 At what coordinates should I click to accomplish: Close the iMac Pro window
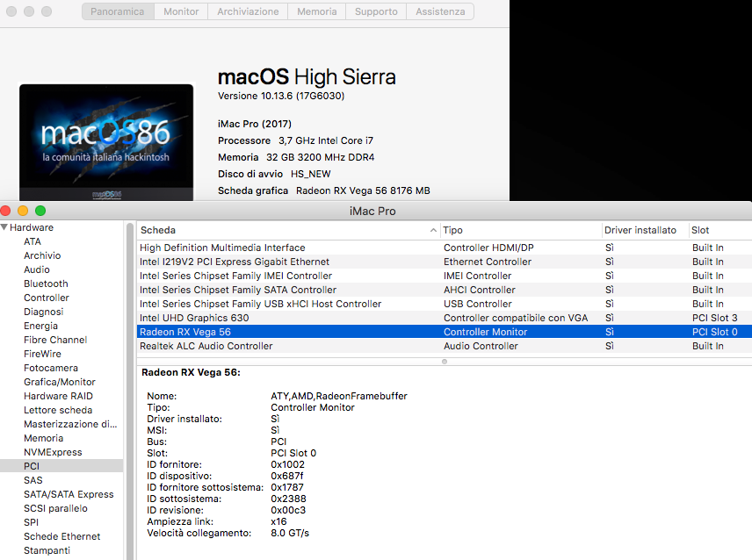pyautogui.click(x=5, y=211)
